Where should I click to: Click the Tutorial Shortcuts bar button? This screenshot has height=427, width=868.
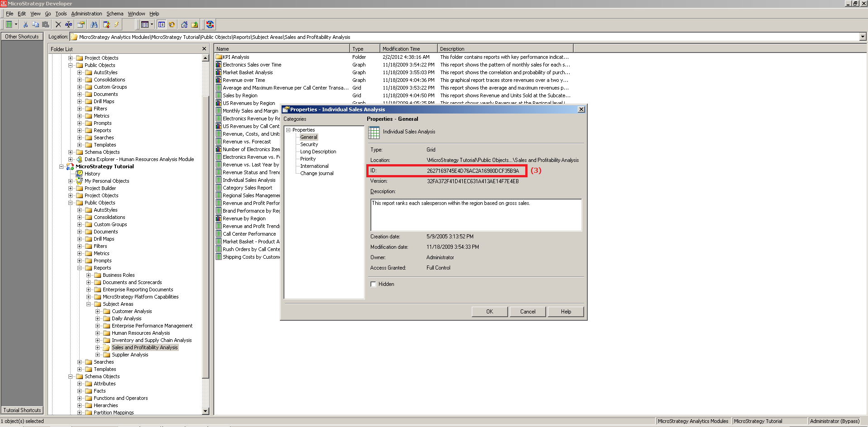coord(22,410)
